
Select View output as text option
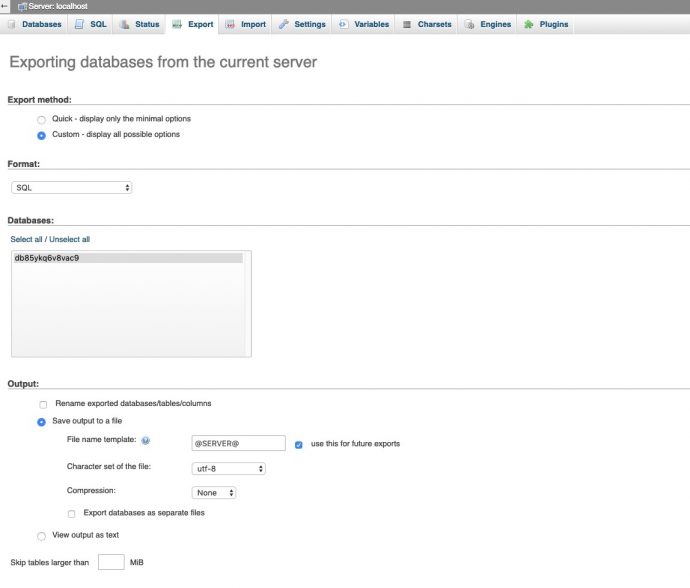pos(41,536)
